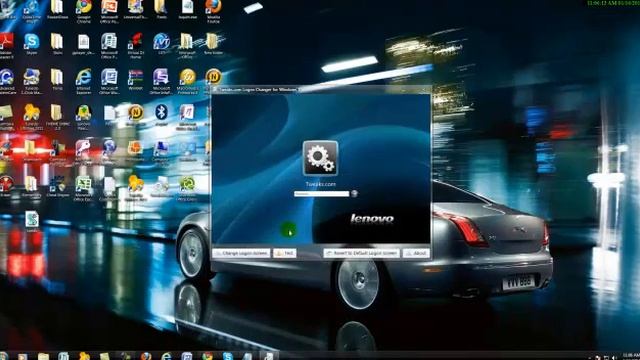Viewport: 640px width, 360px height.
Task: Select the New folder desktop icon
Action: pyautogui.click(x=213, y=44)
